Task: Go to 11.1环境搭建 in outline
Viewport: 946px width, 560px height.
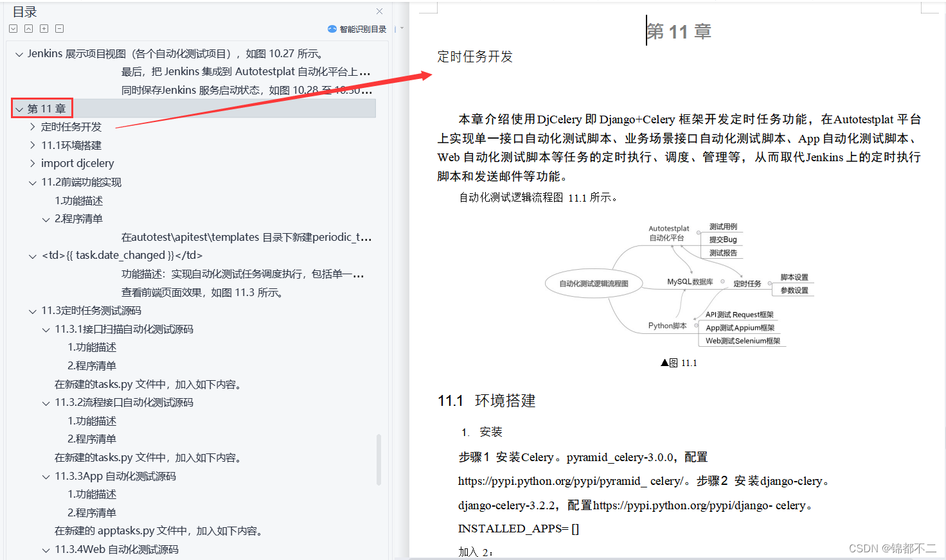Action: coord(71,145)
